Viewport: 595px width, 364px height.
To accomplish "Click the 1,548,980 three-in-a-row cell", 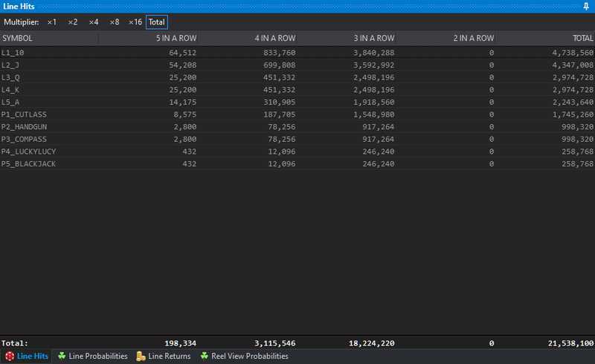I will [374, 114].
